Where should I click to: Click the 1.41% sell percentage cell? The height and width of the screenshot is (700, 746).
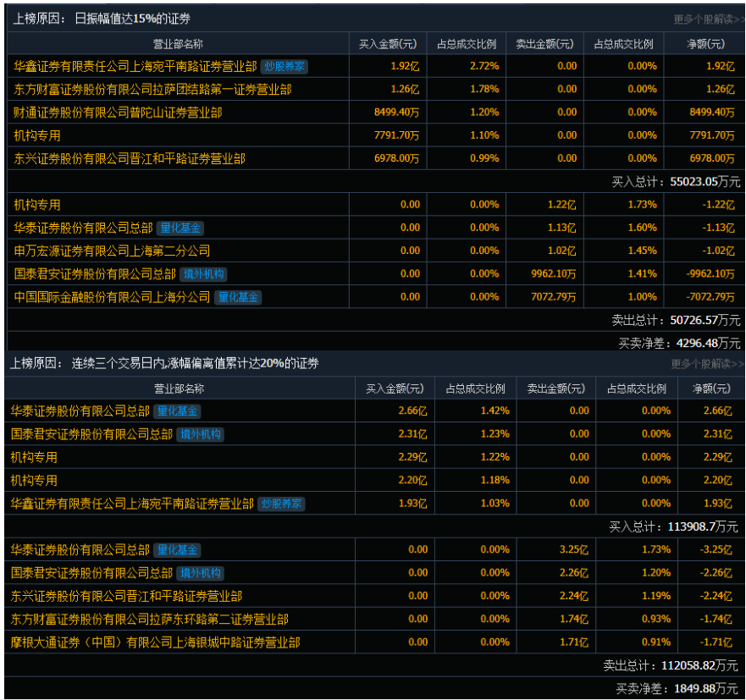pyautogui.click(x=643, y=274)
